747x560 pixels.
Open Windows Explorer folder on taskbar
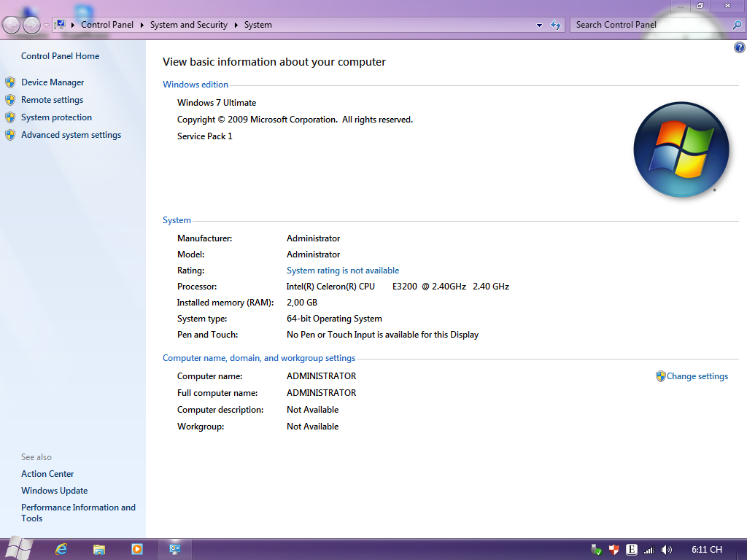tap(99, 550)
